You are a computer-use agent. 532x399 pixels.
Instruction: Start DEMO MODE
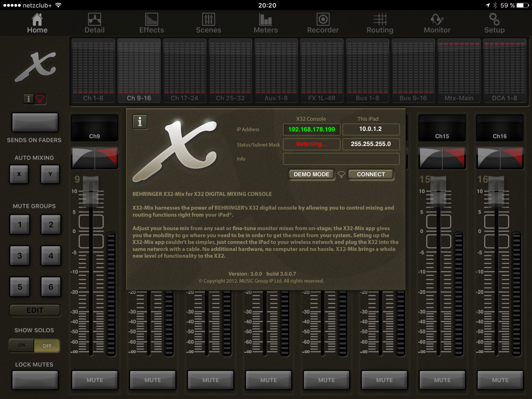(312, 175)
